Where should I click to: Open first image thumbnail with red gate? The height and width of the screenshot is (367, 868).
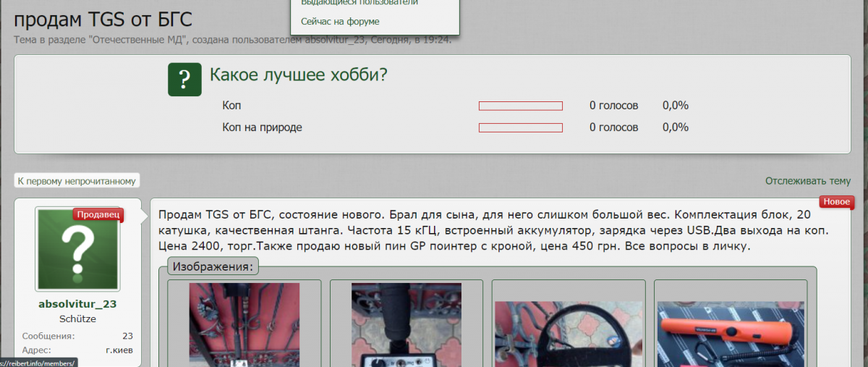pos(244,325)
